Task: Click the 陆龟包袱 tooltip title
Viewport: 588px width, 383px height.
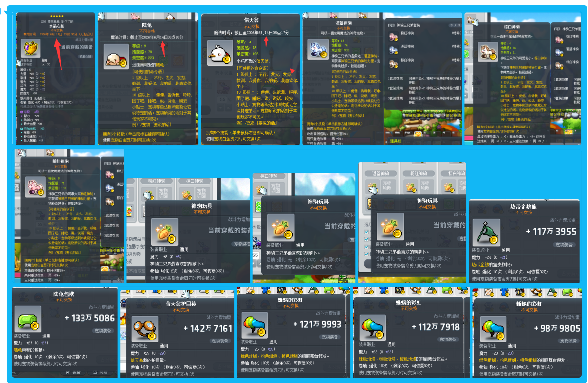Action: (64, 294)
